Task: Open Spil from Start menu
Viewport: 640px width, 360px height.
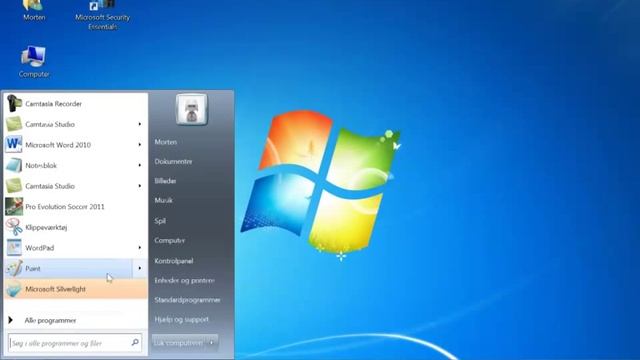Action: coord(160,221)
